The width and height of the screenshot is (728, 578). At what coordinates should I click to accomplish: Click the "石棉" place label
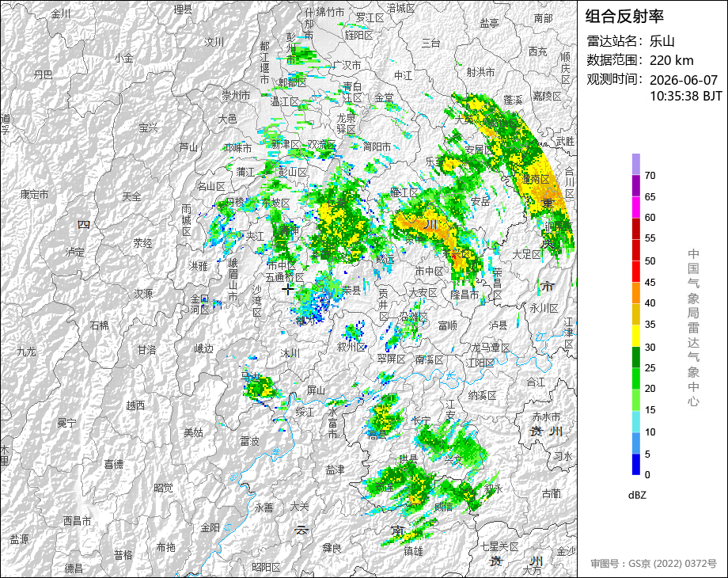tap(100, 325)
